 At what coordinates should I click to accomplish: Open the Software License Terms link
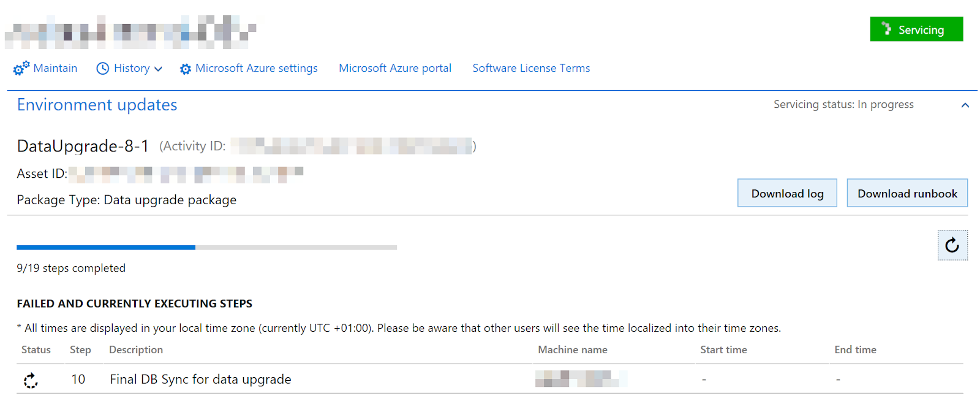(x=530, y=68)
